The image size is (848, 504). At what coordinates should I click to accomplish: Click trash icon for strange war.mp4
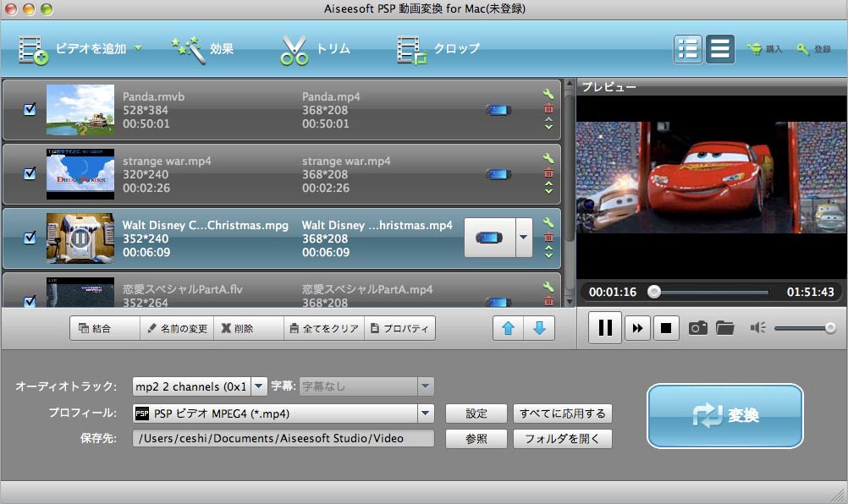coord(548,173)
